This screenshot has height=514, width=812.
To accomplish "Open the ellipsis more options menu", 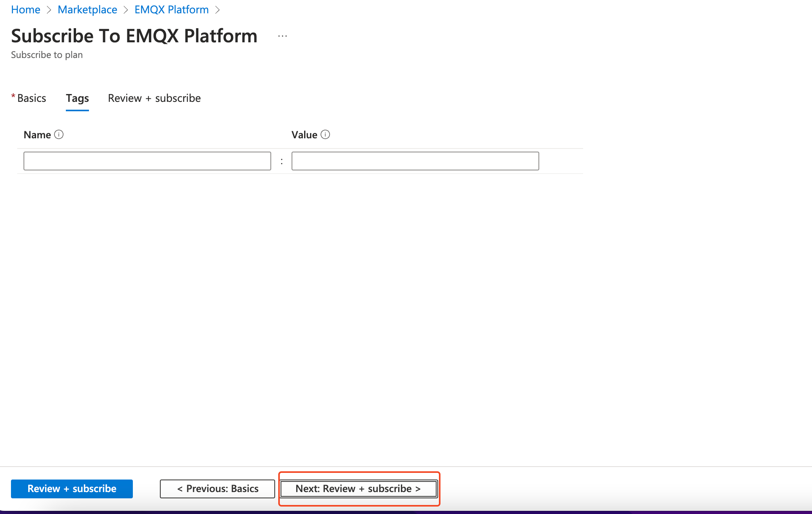I will tap(283, 36).
